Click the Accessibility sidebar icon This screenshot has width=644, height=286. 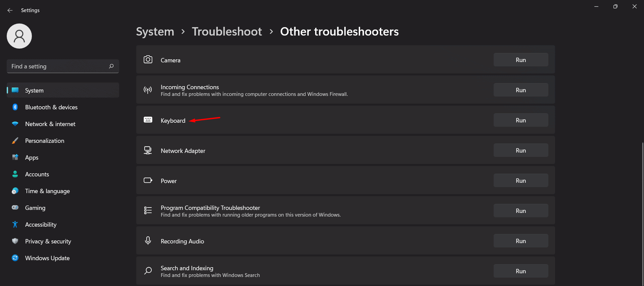pyautogui.click(x=15, y=225)
